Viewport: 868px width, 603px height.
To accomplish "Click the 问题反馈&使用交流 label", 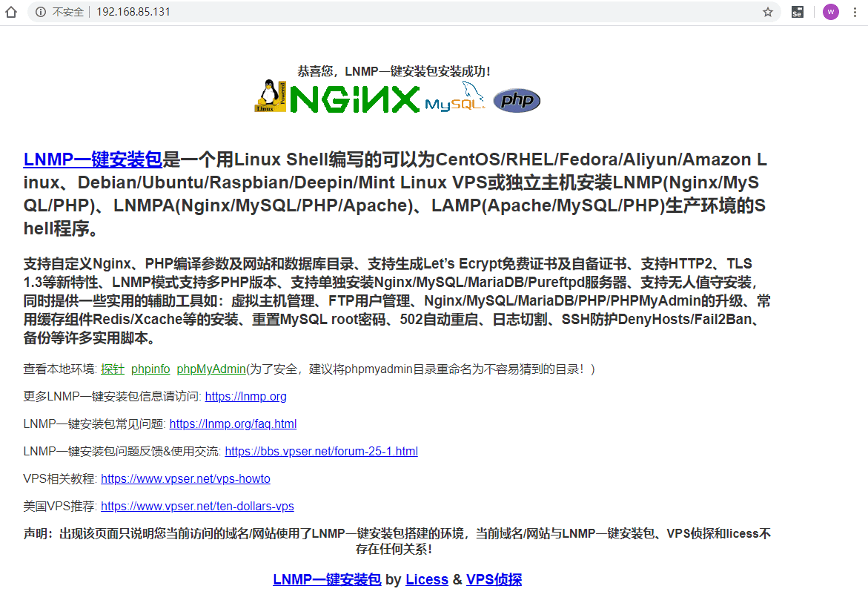I will point(122,451).
